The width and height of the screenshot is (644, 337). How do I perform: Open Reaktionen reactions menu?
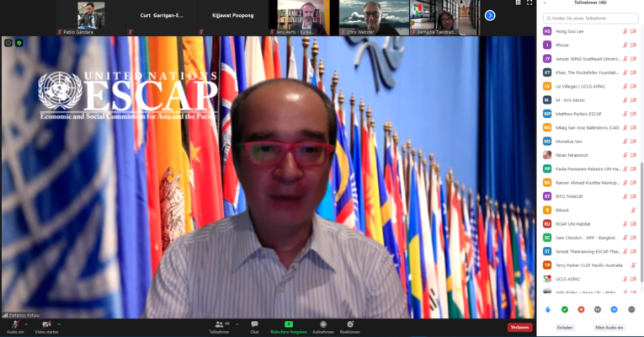[350, 327]
